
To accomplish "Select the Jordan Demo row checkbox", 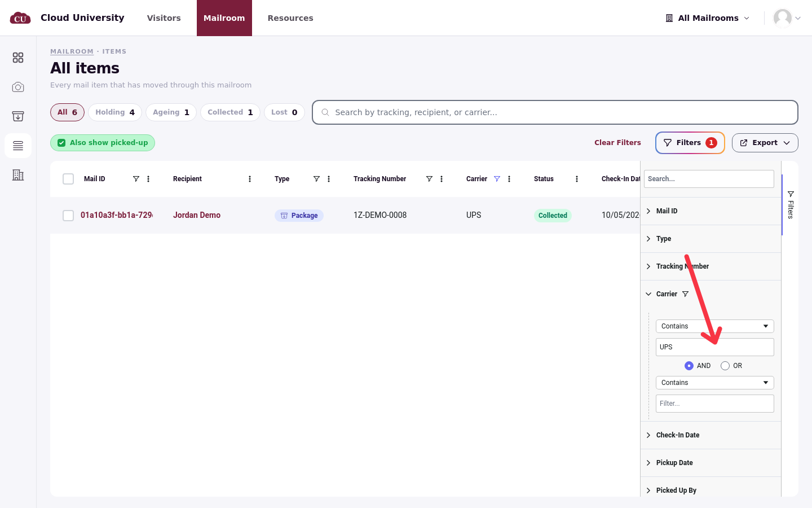I will pos(68,216).
